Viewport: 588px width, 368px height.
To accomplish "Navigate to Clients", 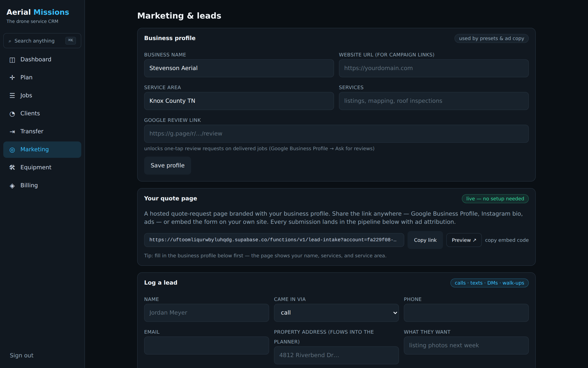I will 42,113.
